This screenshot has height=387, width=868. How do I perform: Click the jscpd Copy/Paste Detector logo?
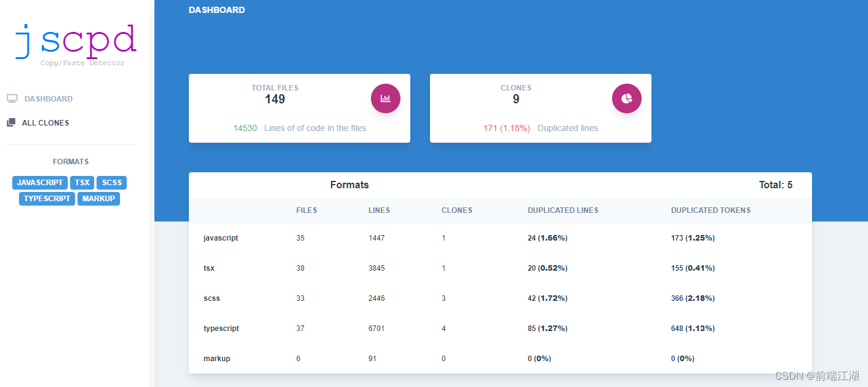76,44
